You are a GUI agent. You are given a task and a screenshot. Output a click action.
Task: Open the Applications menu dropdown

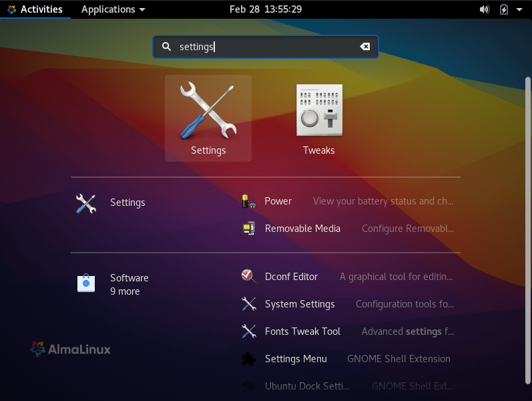click(x=113, y=9)
